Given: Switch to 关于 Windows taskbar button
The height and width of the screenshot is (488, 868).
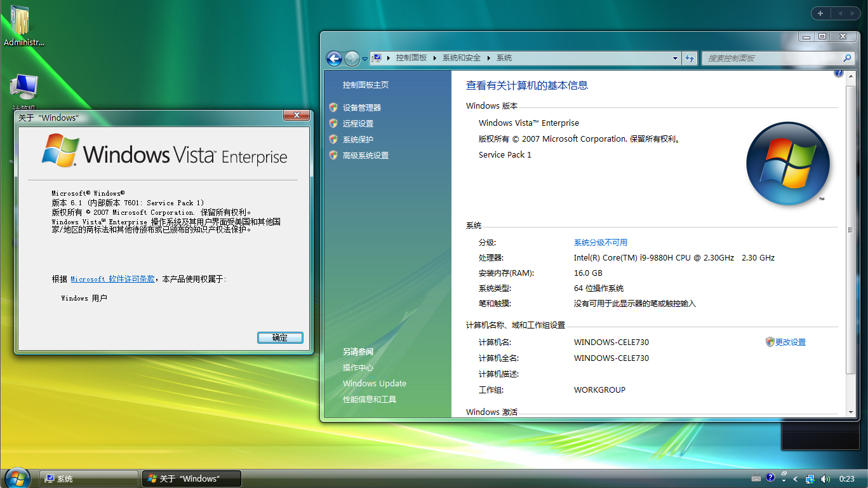Looking at the screenshot, I should (191, 478).
